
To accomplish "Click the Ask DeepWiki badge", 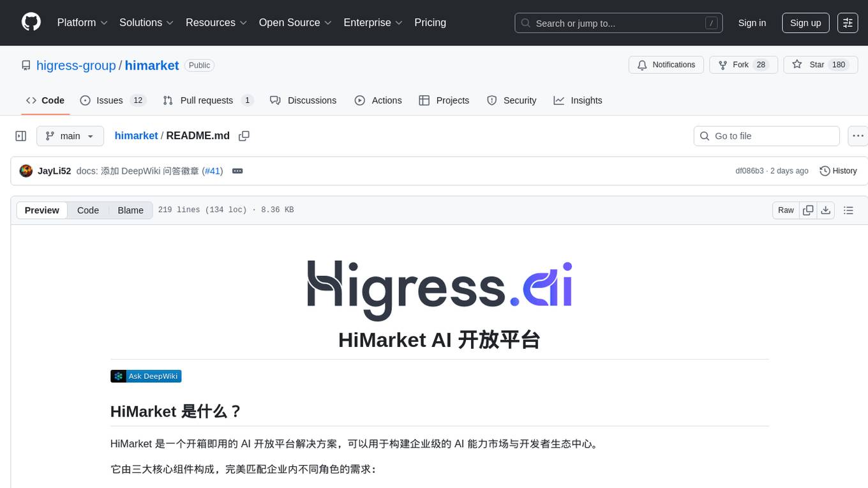I will (146, 376).
